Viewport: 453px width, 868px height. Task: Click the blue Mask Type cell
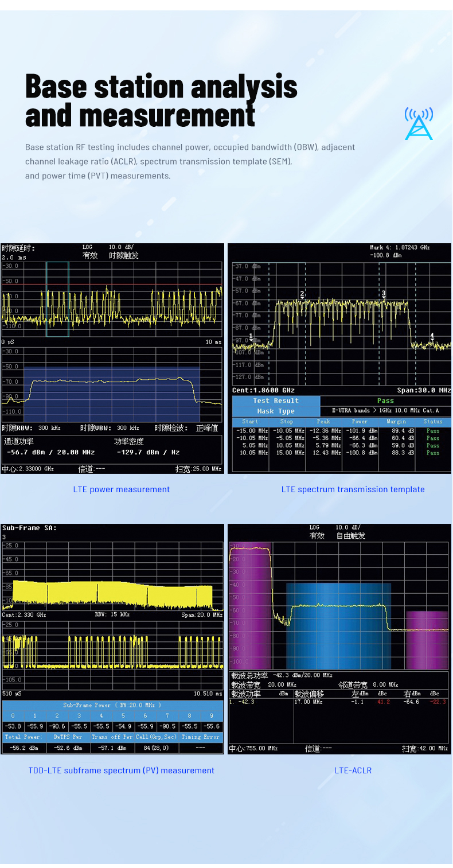(x=276, y=411)
